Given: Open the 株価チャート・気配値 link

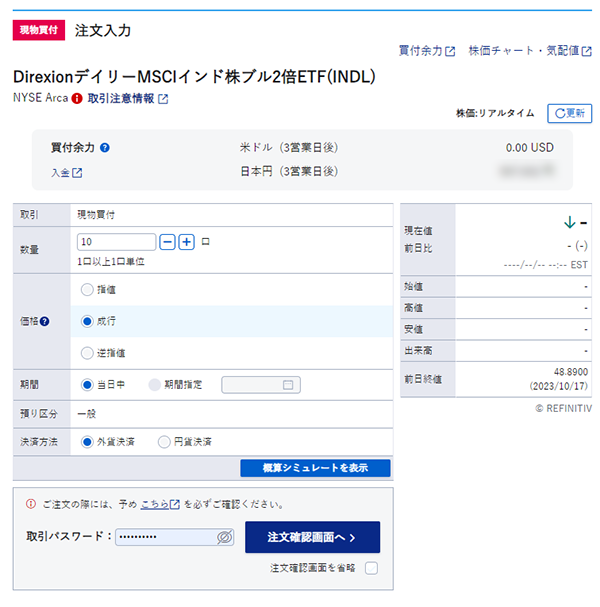Looking at the screenshot, I should (x=530, y=51).
